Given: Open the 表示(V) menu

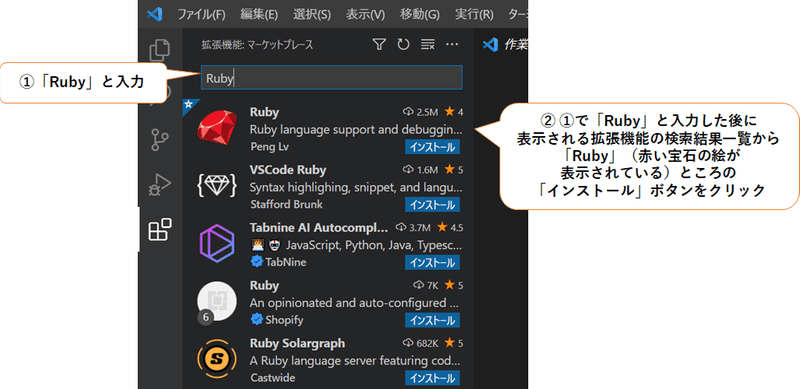Looking at the screenshot, I should (x=365, y=15).
